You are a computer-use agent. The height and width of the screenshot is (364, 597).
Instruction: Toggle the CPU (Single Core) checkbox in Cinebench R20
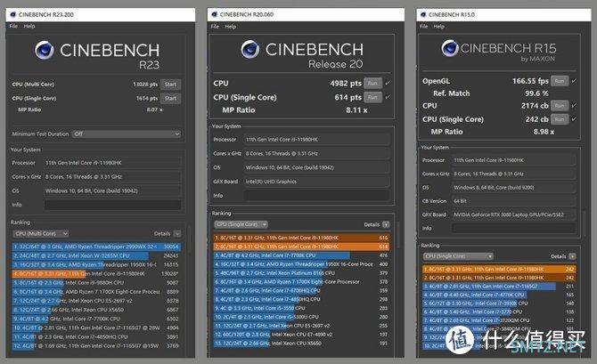pos(388,97)
